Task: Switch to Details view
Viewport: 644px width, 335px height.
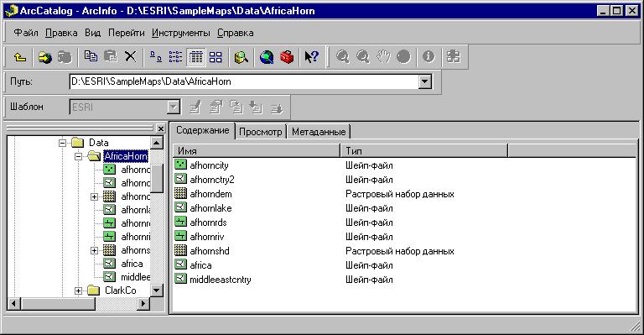Action: pyautogui.click(x=195, y=57)
